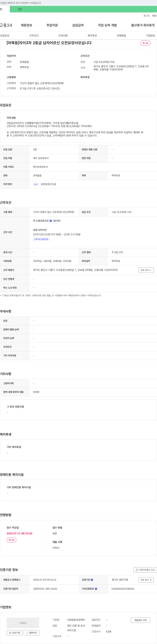Report fake job ad via 거짓구인광고 신고
Screen dimensions: 157x644
point(145,570)
